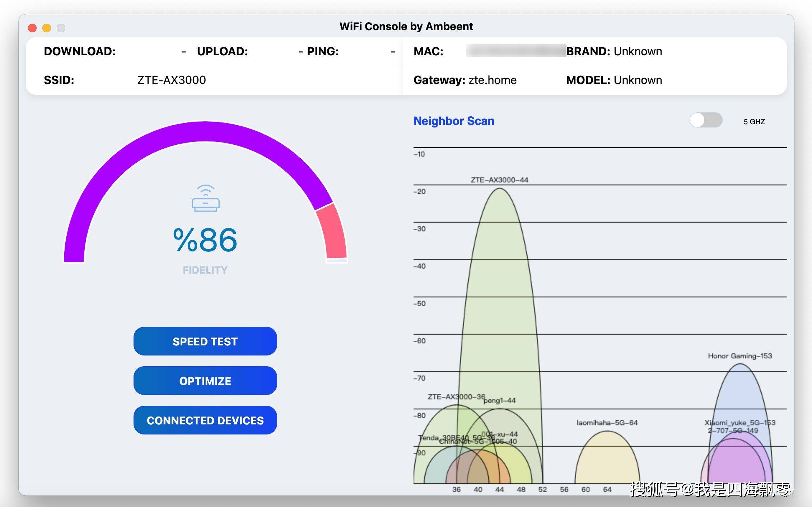Select the ZTE-AX3000-44 network curve label
812x507 pixels.
tap(499, 180)
